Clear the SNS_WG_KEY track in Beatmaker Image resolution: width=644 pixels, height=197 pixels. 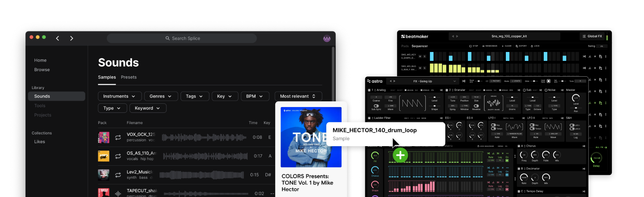click(x=595, y=56)
